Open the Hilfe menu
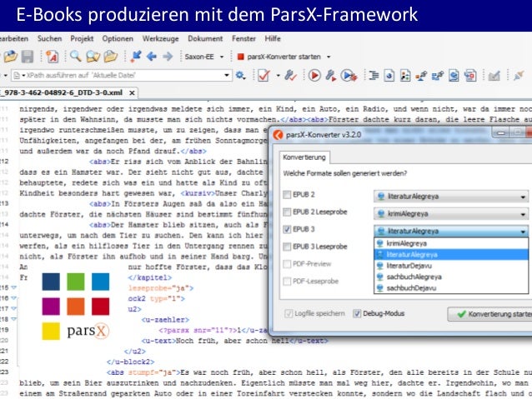Viewport: 532px width, 399px height. (273, 38)
